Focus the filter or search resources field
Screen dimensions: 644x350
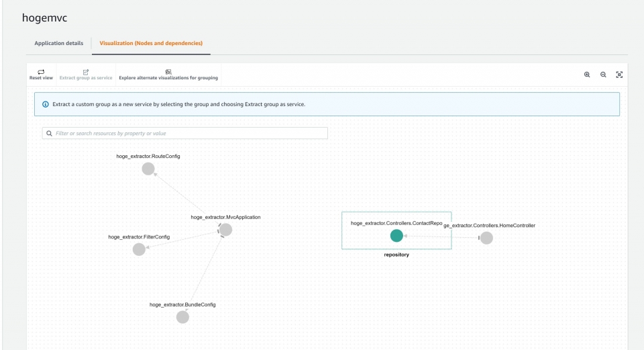pyautogui.click(x=185, y=133)
